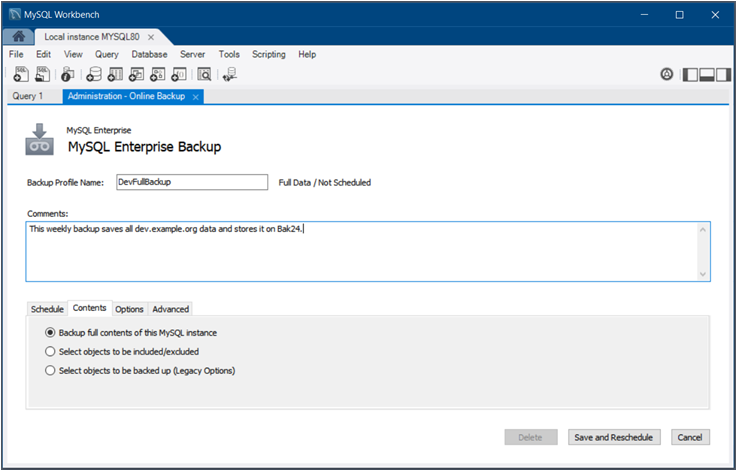Click in the Backup Profile Name field

coord(190,182)
